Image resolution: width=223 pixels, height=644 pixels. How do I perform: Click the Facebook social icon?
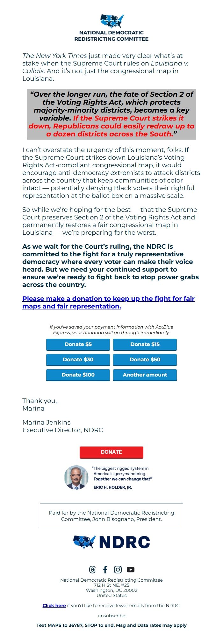(105, 569)
